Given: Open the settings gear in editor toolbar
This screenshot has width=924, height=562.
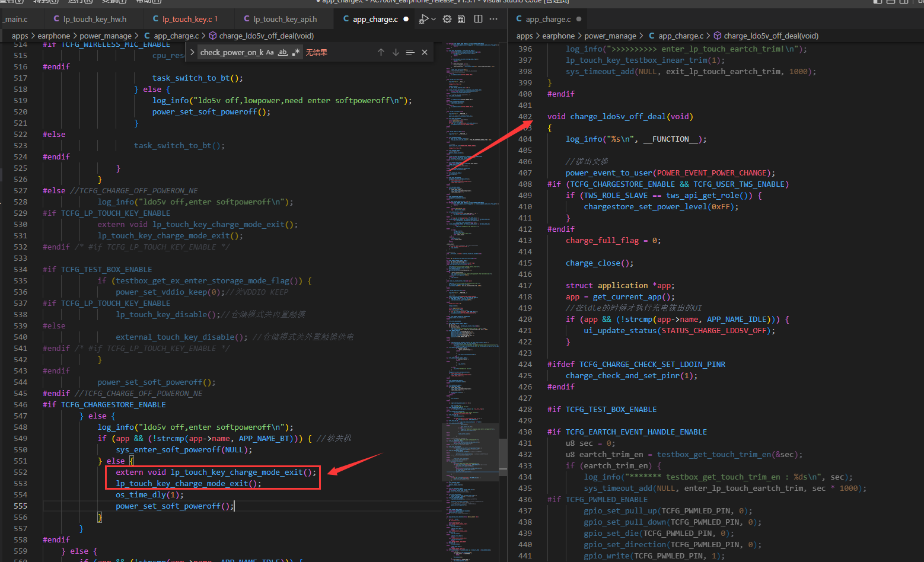Looking at the screenshot, I should [447, 19].
